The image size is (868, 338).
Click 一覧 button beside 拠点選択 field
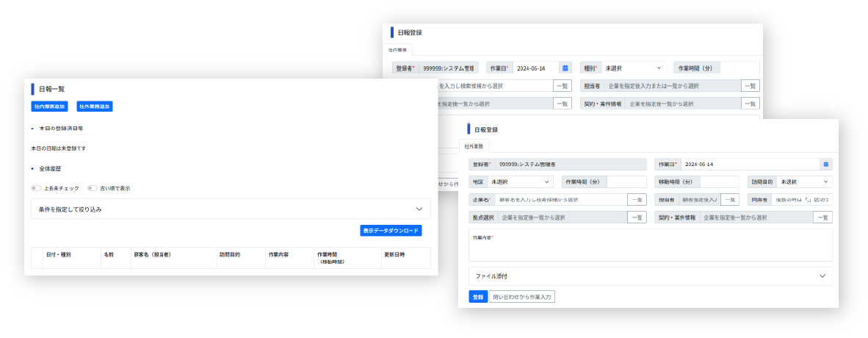637,217
